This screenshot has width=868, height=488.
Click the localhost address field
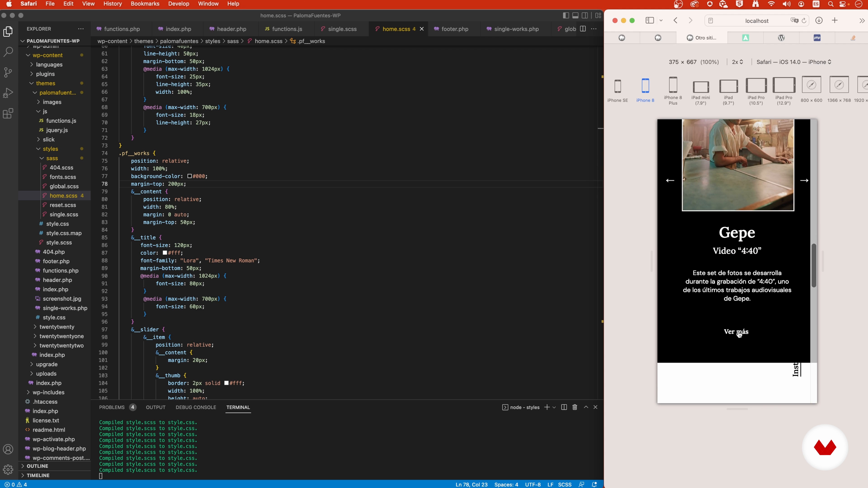click(x=757, y=21)
